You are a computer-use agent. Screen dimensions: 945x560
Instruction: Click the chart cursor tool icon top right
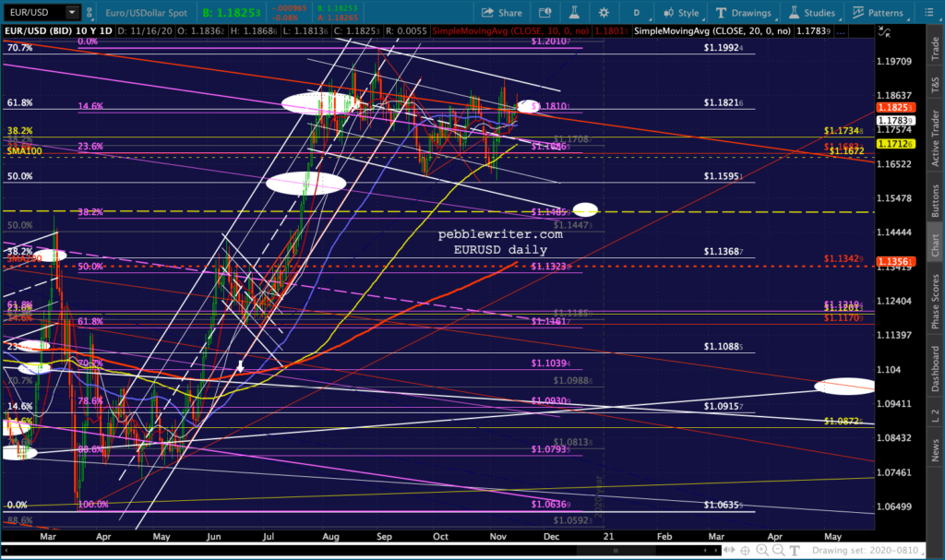point(885,31)
